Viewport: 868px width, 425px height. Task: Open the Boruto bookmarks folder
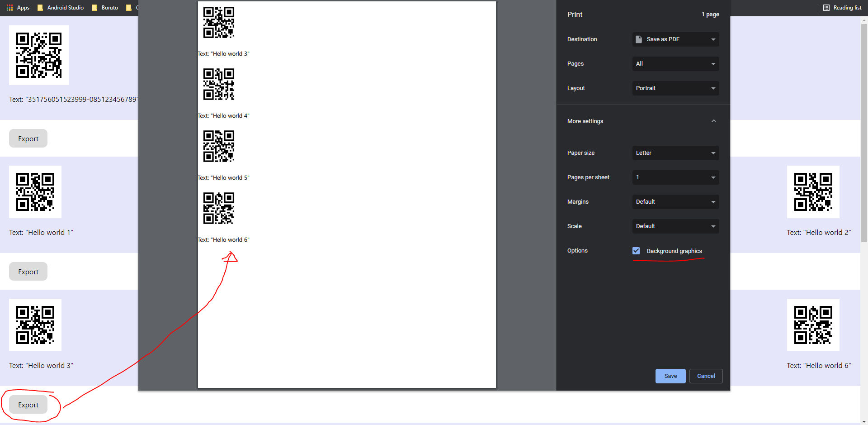coord(104,8)
